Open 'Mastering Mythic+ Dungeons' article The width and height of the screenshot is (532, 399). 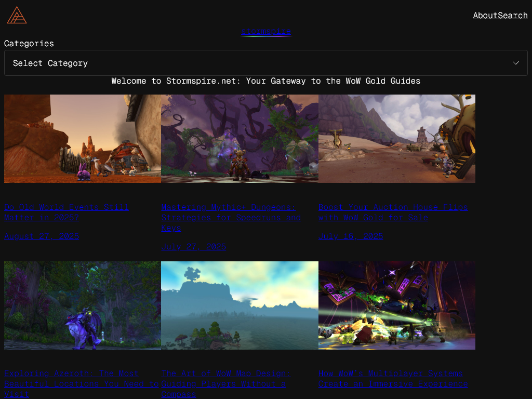(x=231, y=217)
